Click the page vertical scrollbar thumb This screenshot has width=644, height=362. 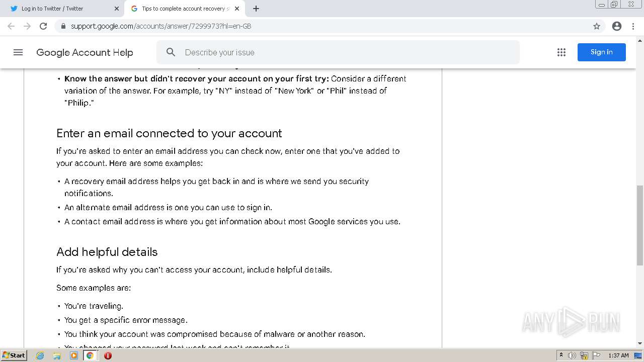640,225
